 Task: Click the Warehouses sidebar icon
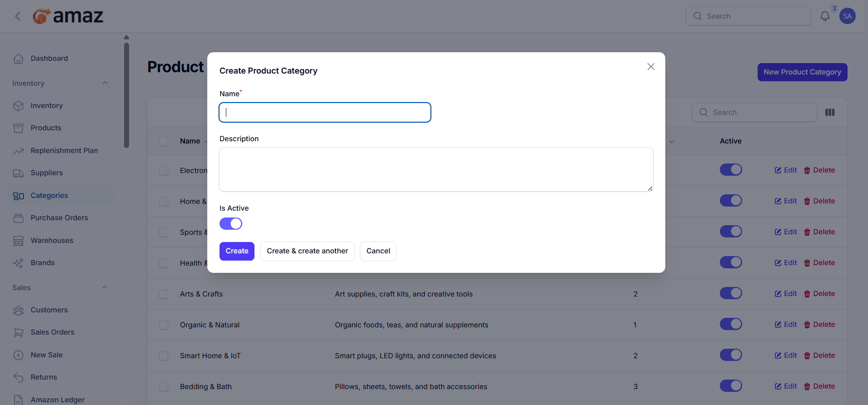pos(18,241)
